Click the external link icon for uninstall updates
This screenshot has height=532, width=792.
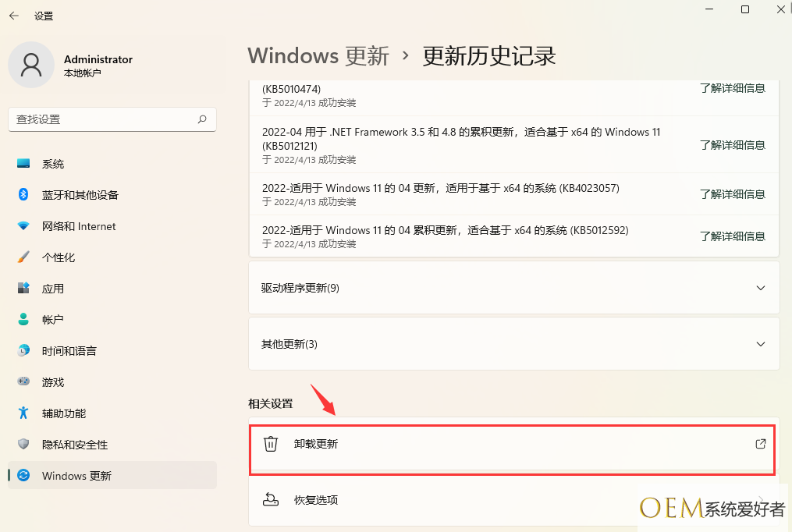(x=760, y=444)
